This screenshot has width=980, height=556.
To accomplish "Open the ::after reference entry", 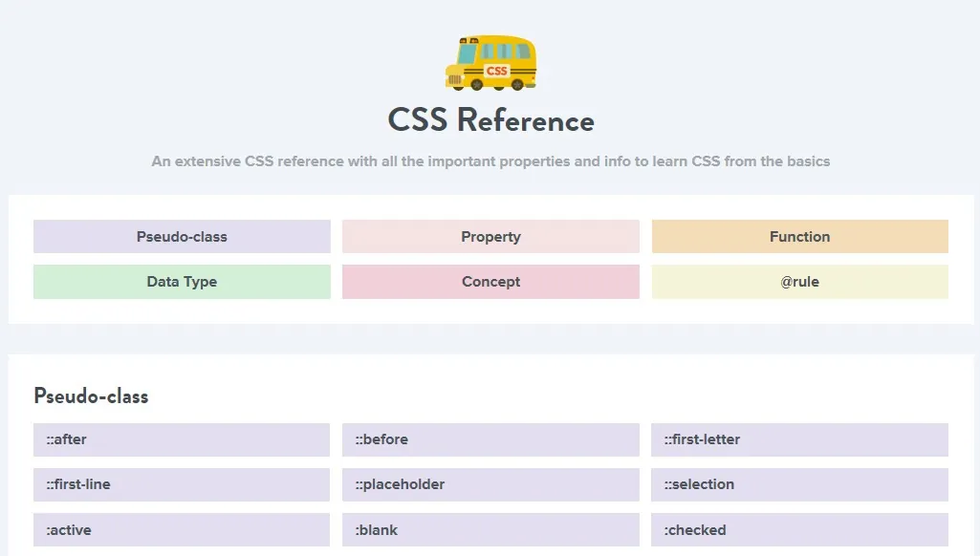I will click(x=182, y=439).
